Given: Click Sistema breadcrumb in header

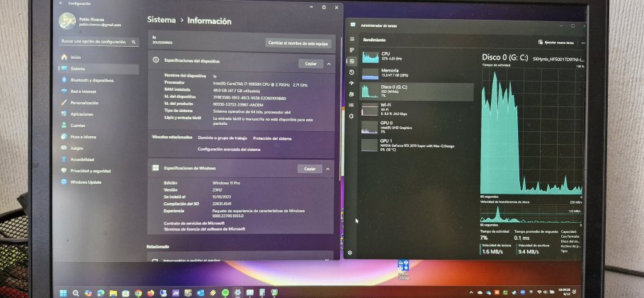Looking at the screenshot, I should [x=162, y=20].
